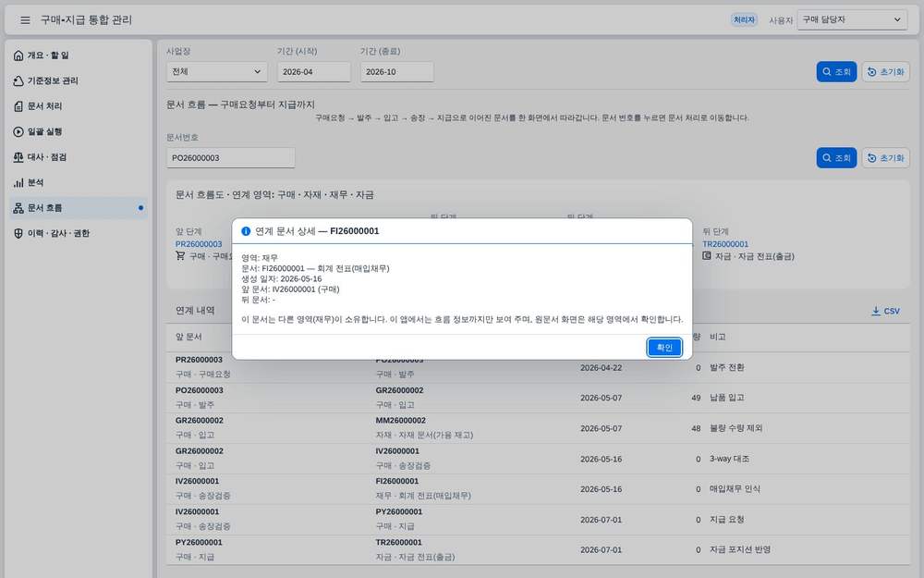
Task: Click PY26000001 in the 앞 문서 column
Action: coord(199,543)
